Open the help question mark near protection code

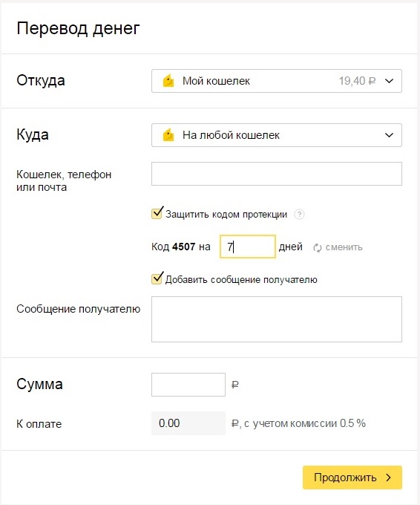[x=299, y=215]
